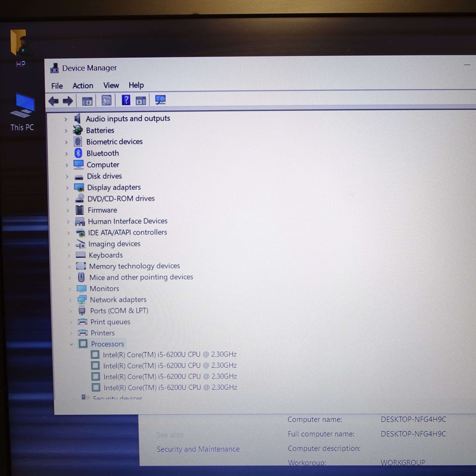This screenshot has height=476, width=476.
Task: Click the Show/Hide Console Tree toolbar icon
Action: [87, 101]
